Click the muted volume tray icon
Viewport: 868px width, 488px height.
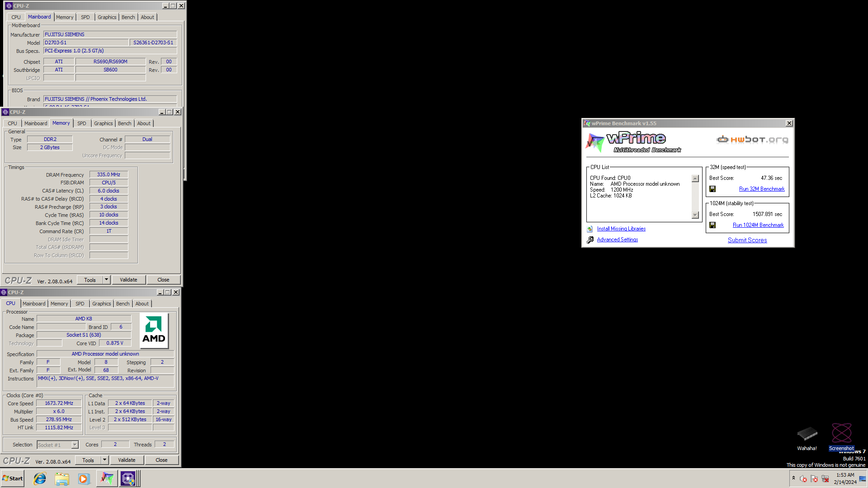point(803,479)
